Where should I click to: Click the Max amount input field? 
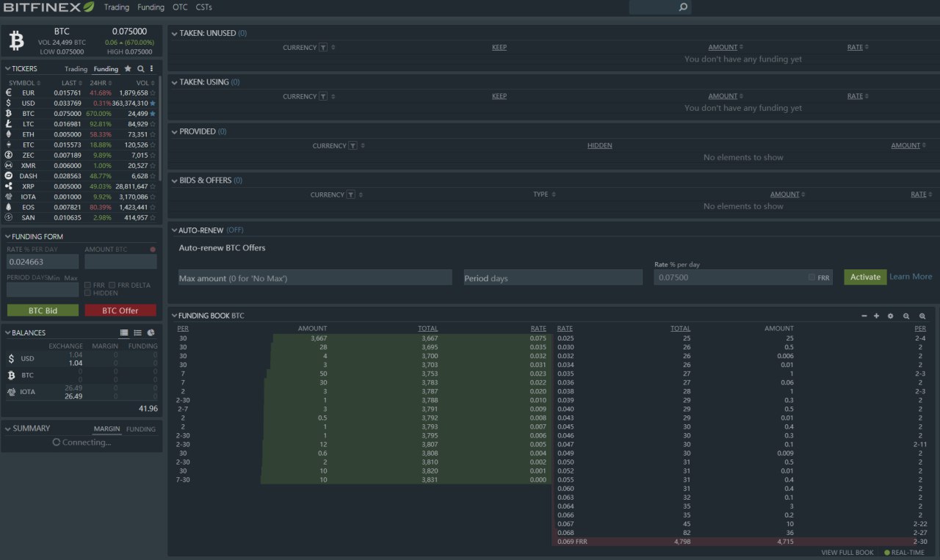point(315,278)
